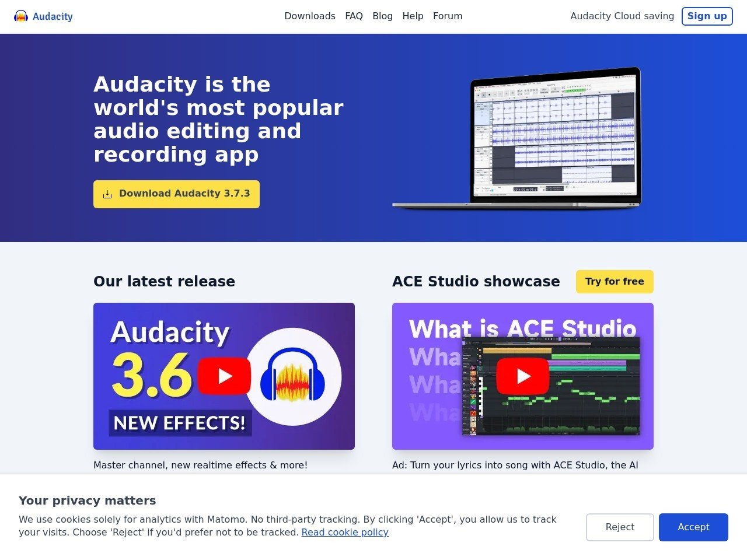
Task: Click the 'Our latest release' heading
Action: click(x=164, y=281)
